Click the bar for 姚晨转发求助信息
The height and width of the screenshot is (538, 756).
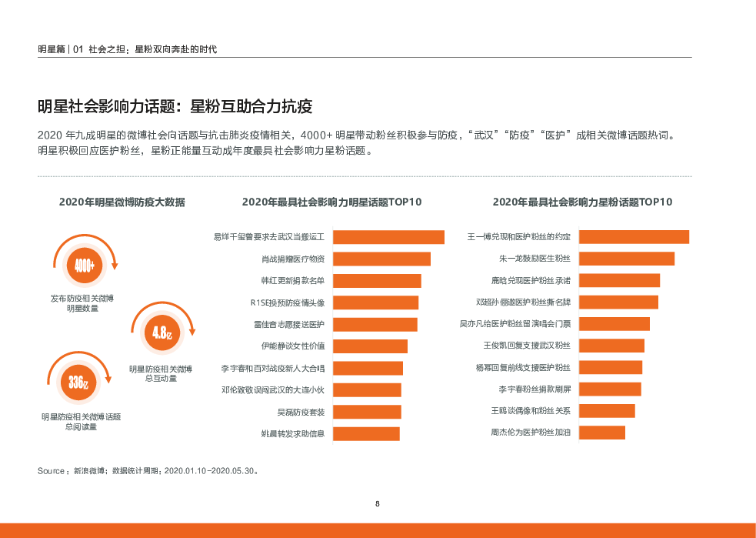[366, 433]
